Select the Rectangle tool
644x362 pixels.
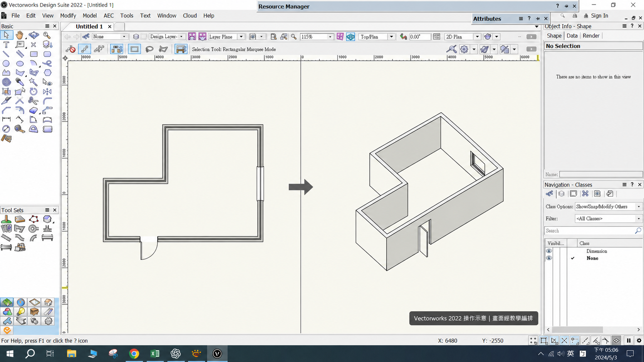34,54
